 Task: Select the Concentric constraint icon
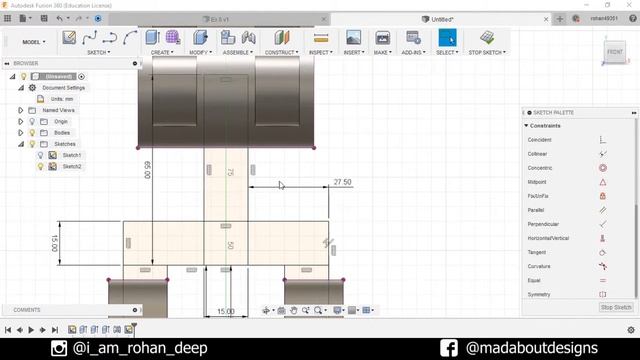point(602,168)
